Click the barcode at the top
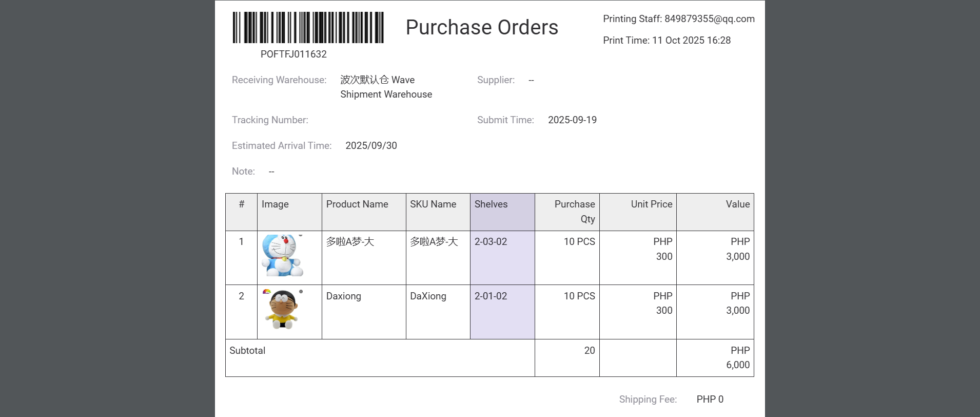 pos(308,28)
